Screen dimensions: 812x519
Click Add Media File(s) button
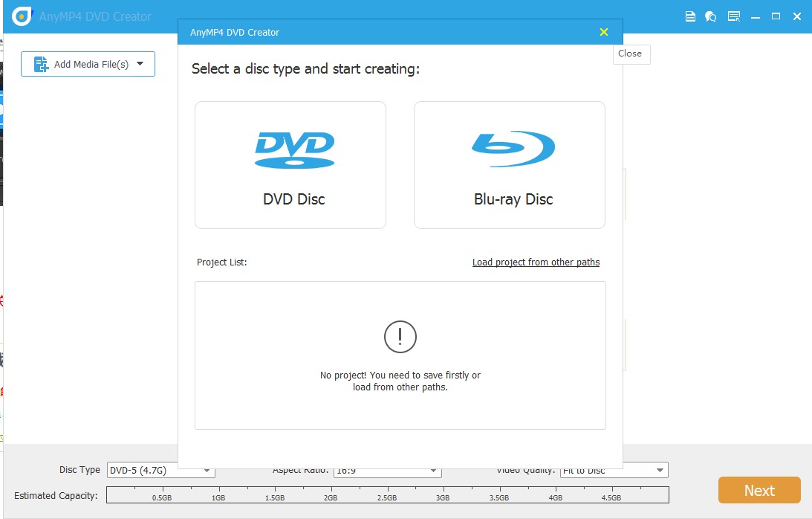(x=88, y=64)
